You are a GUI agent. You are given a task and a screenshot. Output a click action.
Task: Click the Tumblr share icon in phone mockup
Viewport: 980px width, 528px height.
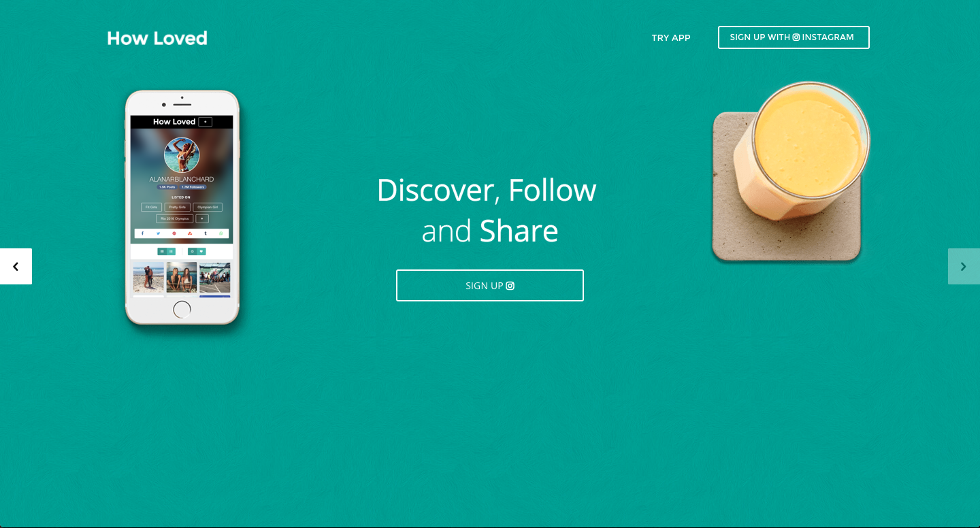(x=206, y=233)
